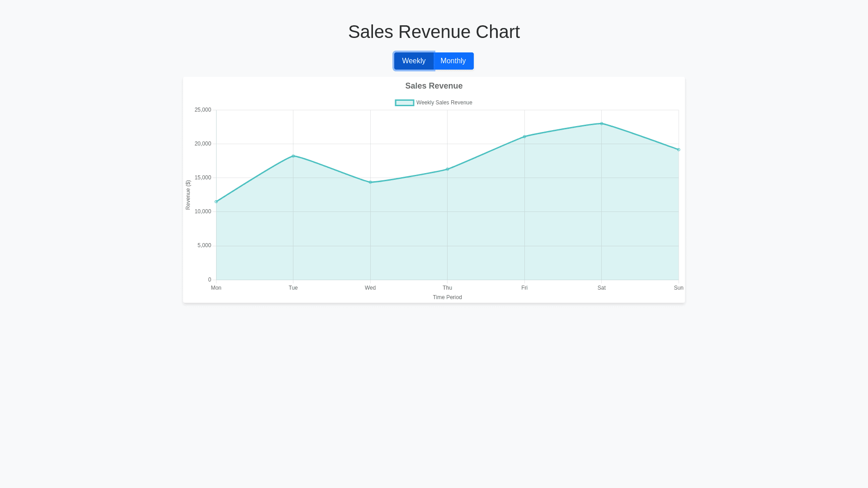Viewport: 868px width, 488px height.
Task: Click the 25,000 y-axis tick label
Action: [x=203, y=110]
